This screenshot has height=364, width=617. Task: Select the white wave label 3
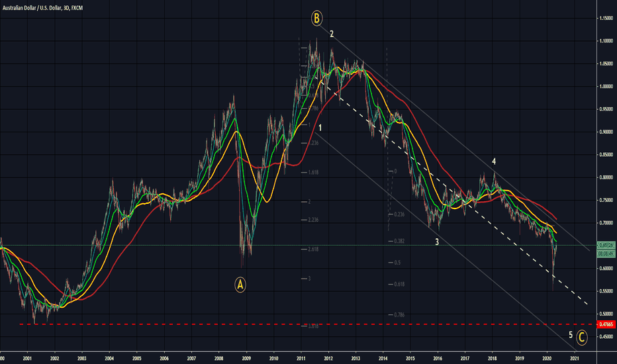pyautogui.click(x=437, y=242)
